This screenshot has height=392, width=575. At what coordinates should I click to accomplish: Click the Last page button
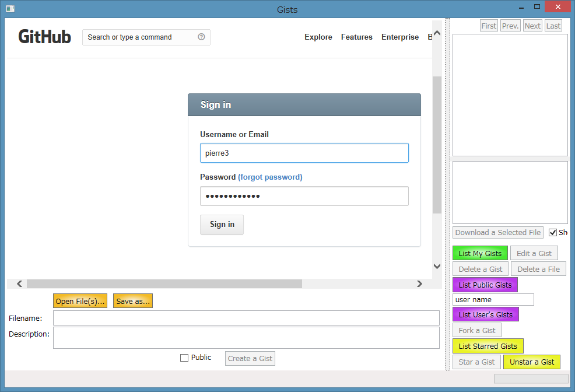click(x=553, y=26)
